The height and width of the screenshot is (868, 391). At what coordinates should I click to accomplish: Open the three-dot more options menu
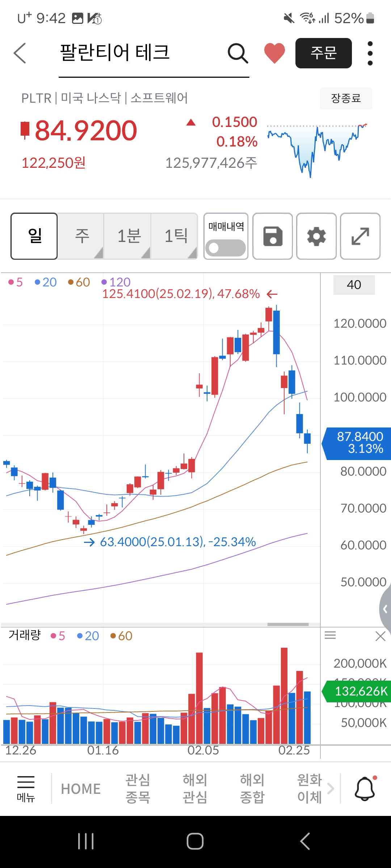[370, 54]
